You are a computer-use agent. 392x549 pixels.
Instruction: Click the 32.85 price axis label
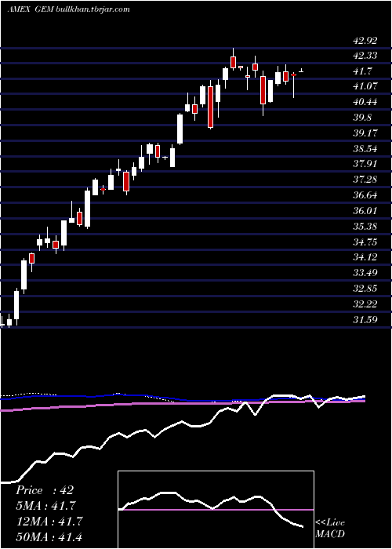[x=365, y=289]
